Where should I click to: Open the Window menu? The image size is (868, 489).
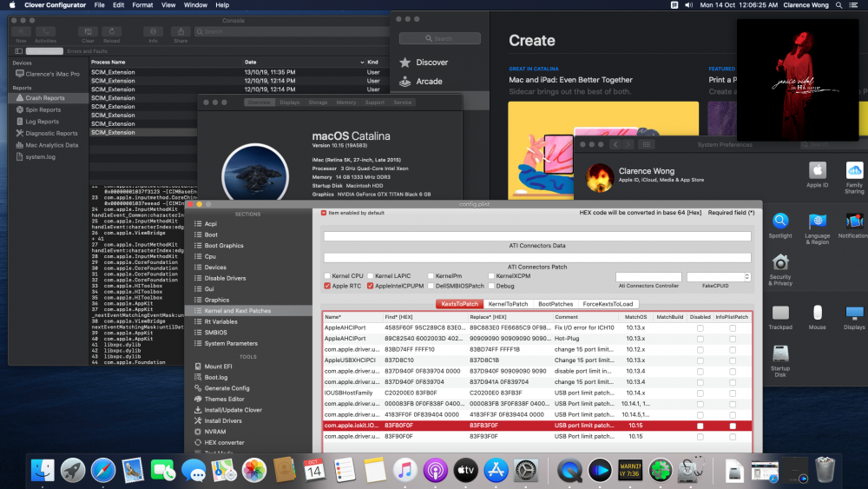[195, 5]
